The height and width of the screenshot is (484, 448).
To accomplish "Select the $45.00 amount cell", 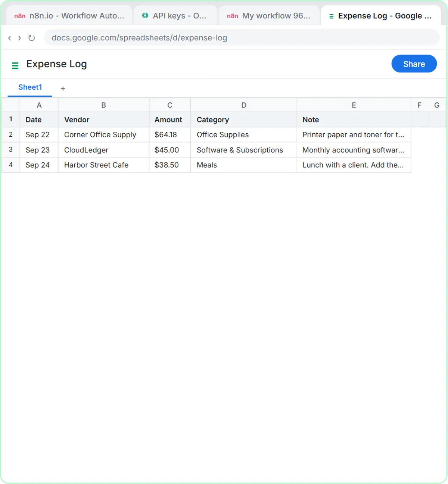I will click(170, 150).
